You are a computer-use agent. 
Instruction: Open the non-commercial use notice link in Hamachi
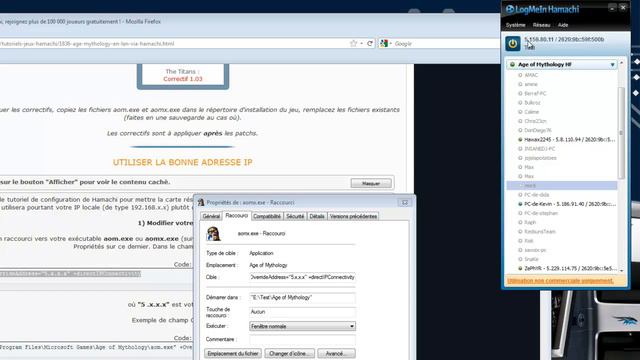pos(560,281)
